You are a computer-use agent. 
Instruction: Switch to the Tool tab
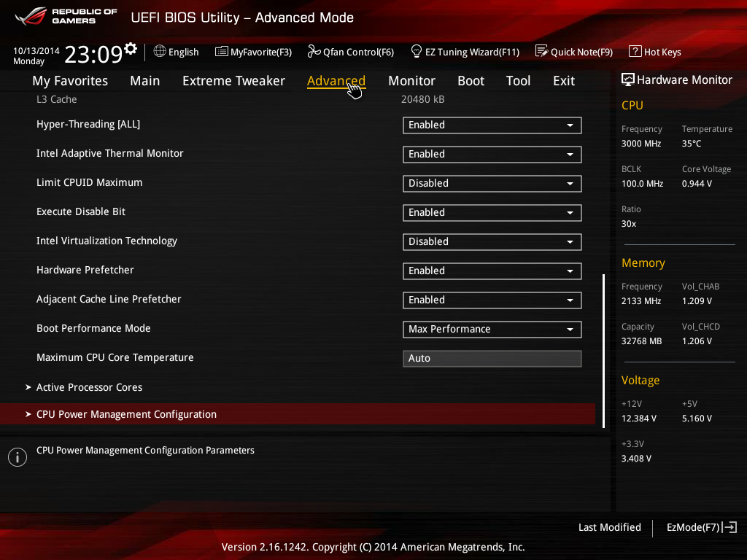[x=519, y=81]
